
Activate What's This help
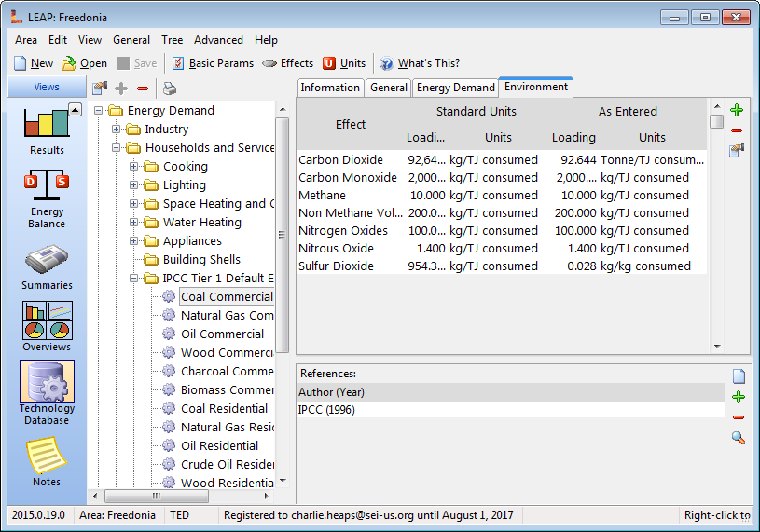(420, 63)
